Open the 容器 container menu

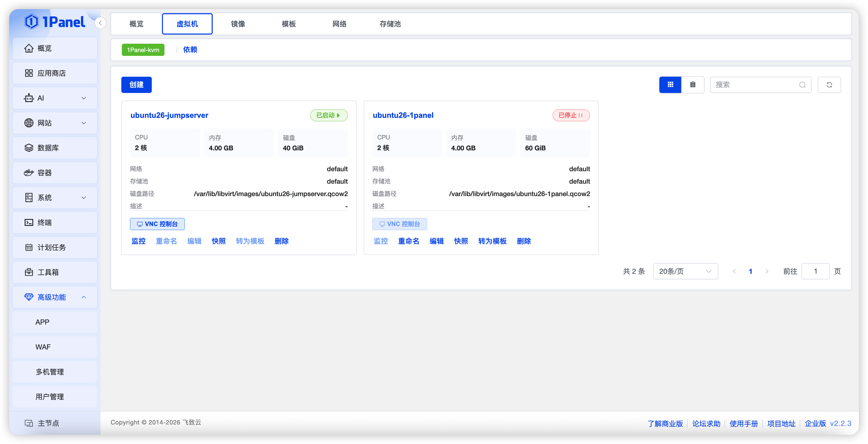(x=55, y=173)
